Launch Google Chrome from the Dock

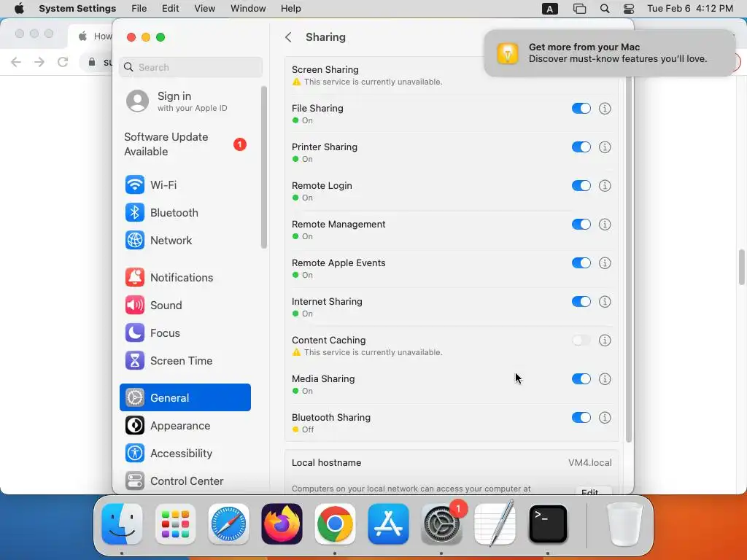335,524
